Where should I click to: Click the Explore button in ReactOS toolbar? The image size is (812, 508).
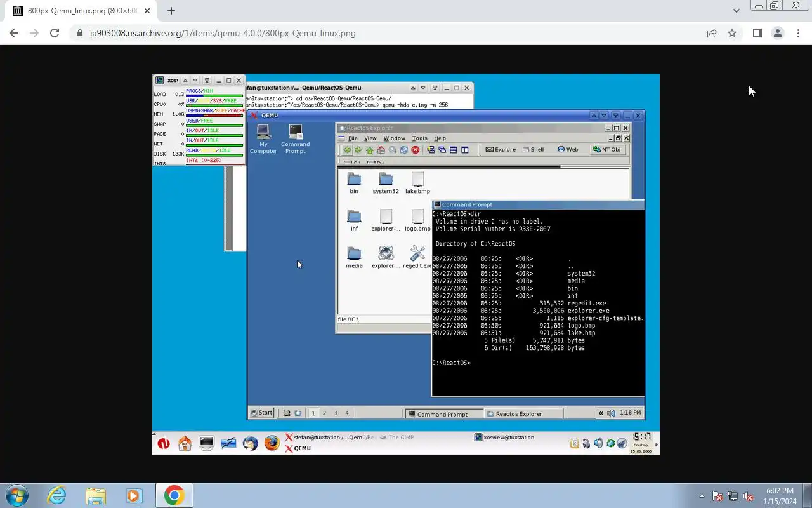click(501, 150)
